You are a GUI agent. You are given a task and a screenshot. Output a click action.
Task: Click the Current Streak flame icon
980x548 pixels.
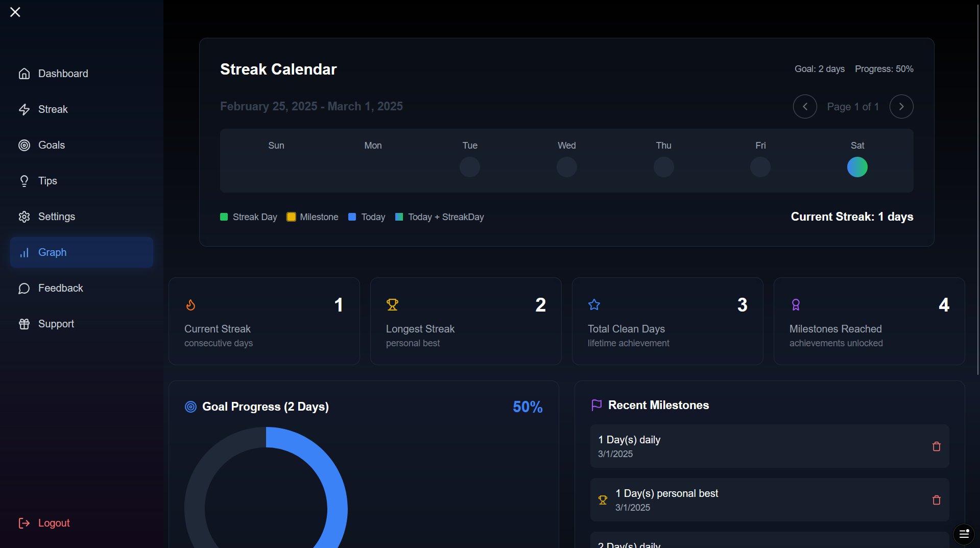(x=190, y=305)
